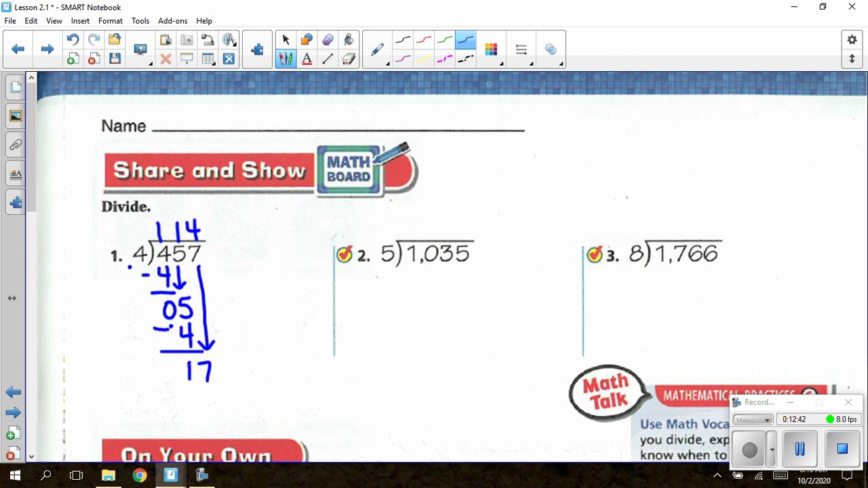Open the Gallery sidebar tab
The image size is (868, 488).
click(15, 116)
